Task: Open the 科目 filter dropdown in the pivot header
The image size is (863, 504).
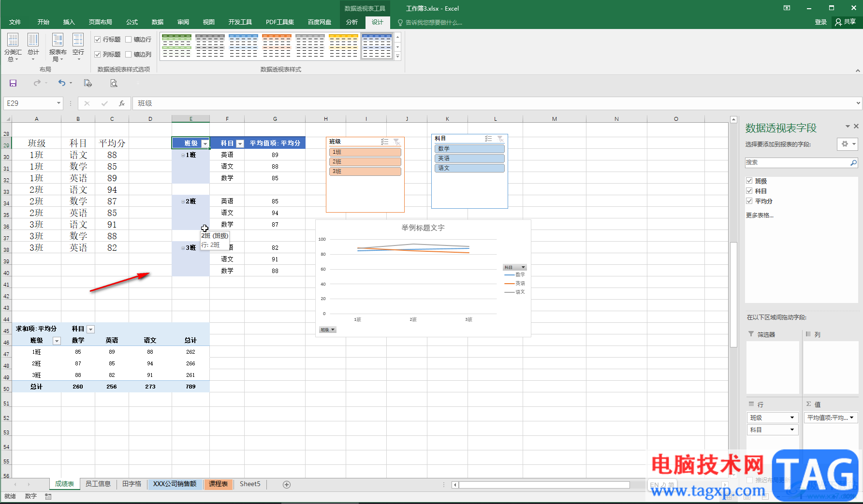Action: tap(240, 144)
